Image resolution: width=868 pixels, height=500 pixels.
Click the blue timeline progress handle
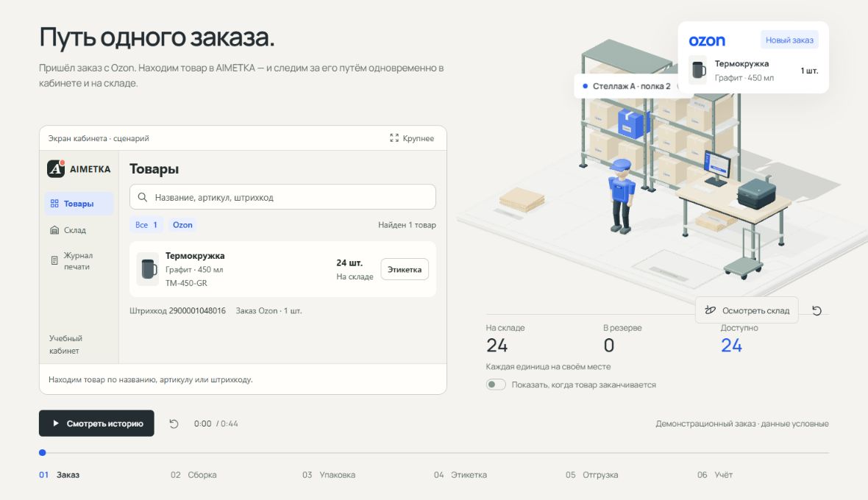pyautogui.click(x=43, y=452)
